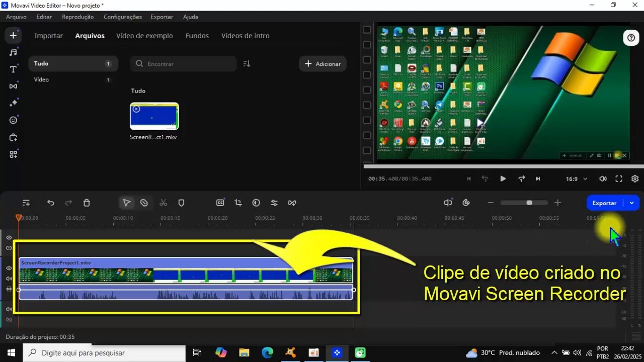Open the CC subtitles tool

tap(220, 203)
